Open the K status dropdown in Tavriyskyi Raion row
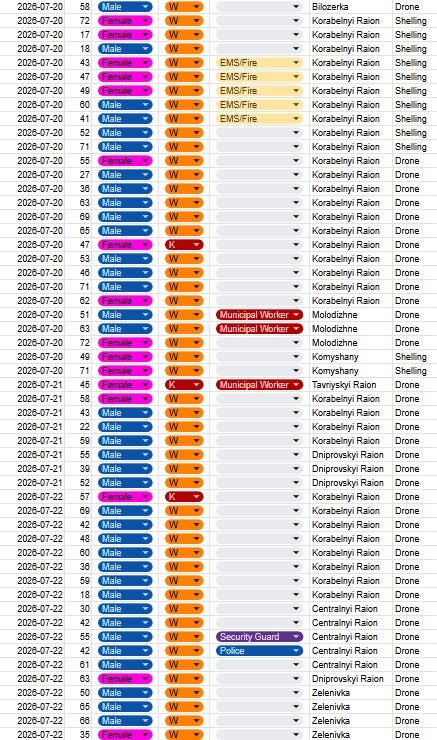This screenshot has width=437, height=740. [x=184, y=385]
